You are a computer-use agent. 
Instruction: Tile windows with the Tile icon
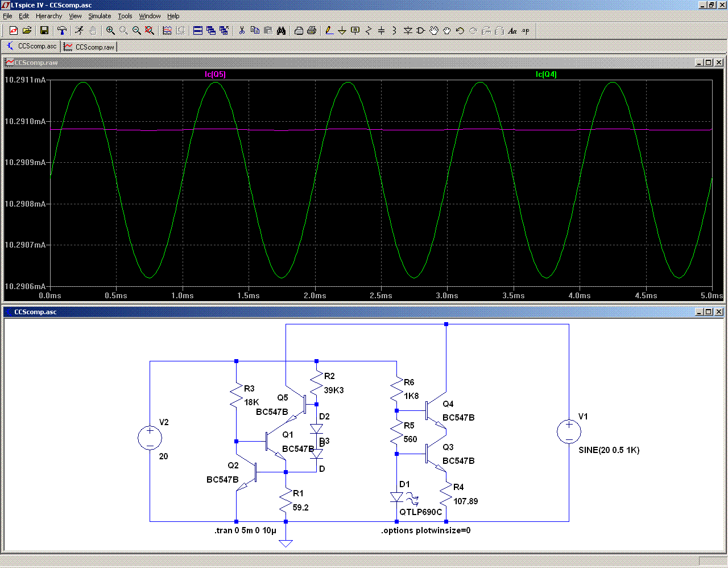198,31
